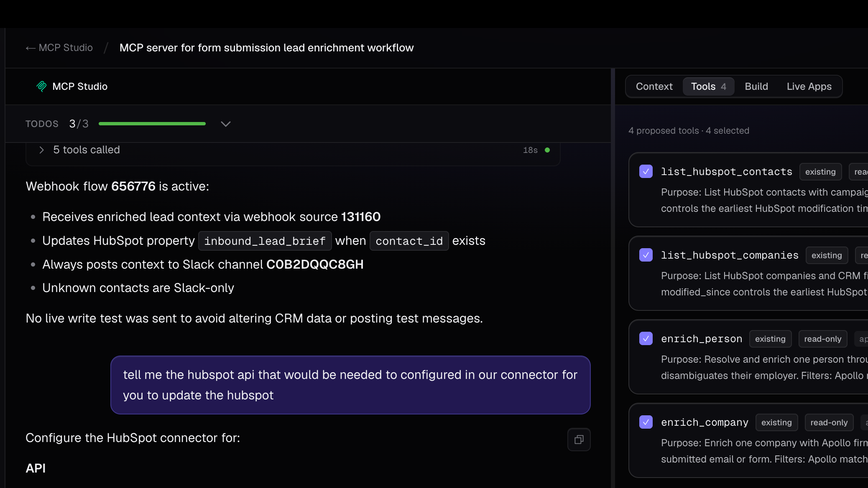Screen dimensions: 868x488
Task: Click the list_hubspot_contacts tool name
Action: pos(726,172)
